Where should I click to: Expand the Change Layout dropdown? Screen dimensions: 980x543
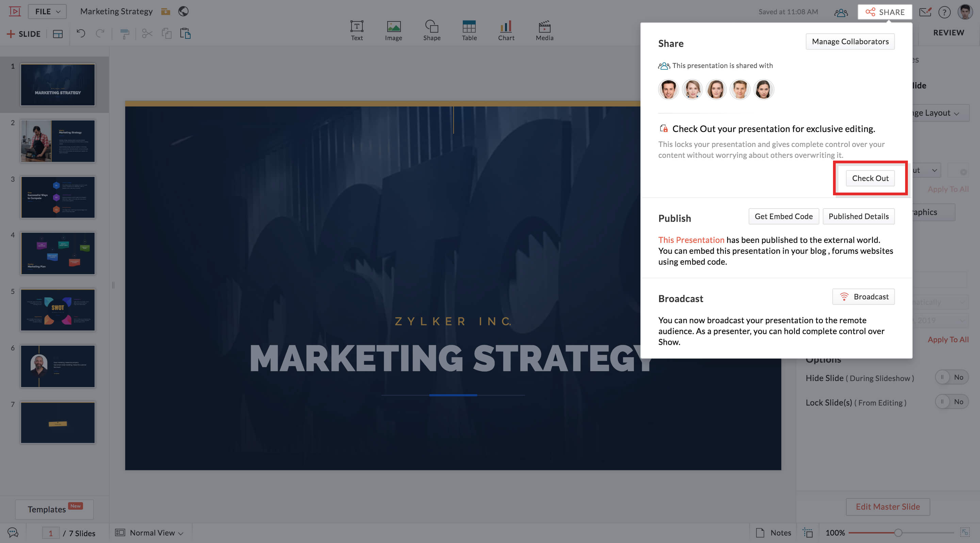click(940, 113)
